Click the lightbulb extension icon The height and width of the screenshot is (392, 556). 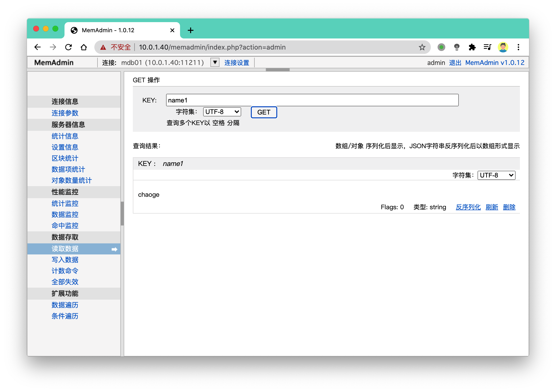coord(456,47)
